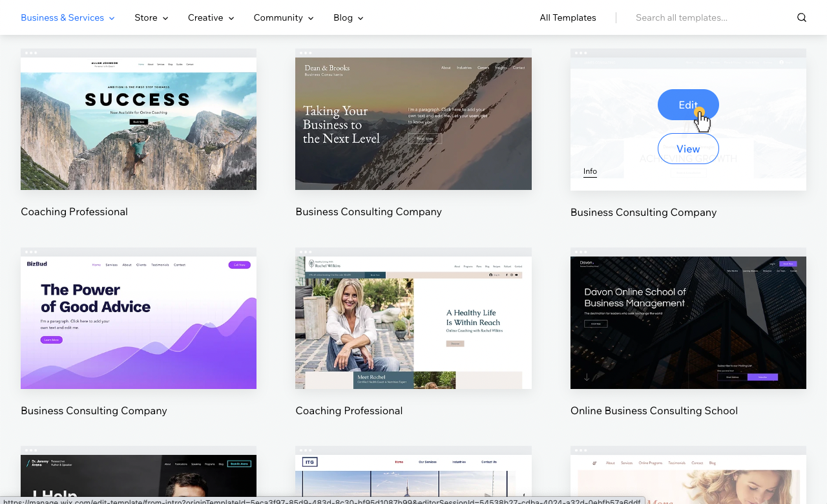Click Business Consulting Company title under Dean & Brooks
Viewport: 827px width, 504px height.
click(x=369, y=211)
